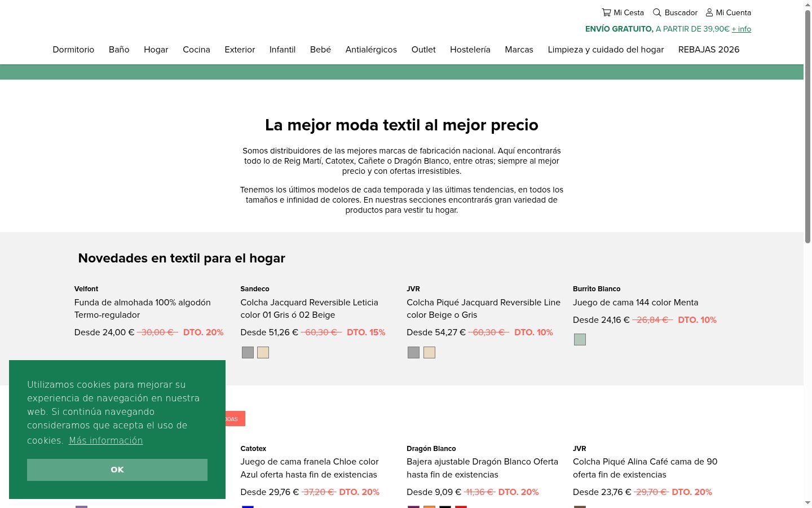Image resolution: width=812 pixels, height=508 pixels.
Task: Open Colcha Piqué Alina Café product
Action: (x=645, y=468)
